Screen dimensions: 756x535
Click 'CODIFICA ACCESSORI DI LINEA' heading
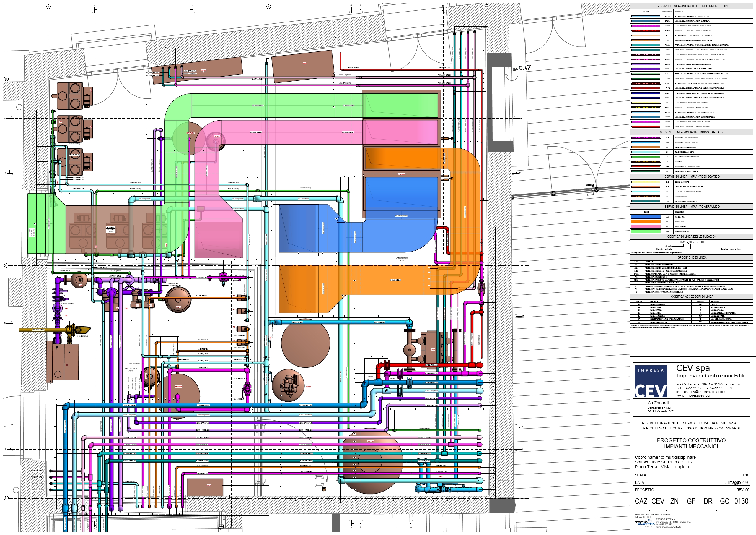coord(692,296)
